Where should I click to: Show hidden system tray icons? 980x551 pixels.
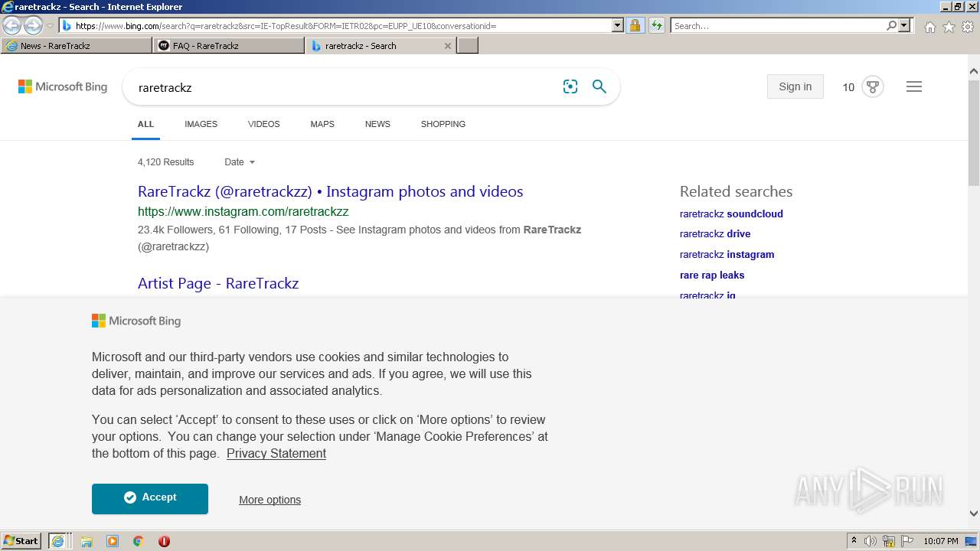pos(854,541)
